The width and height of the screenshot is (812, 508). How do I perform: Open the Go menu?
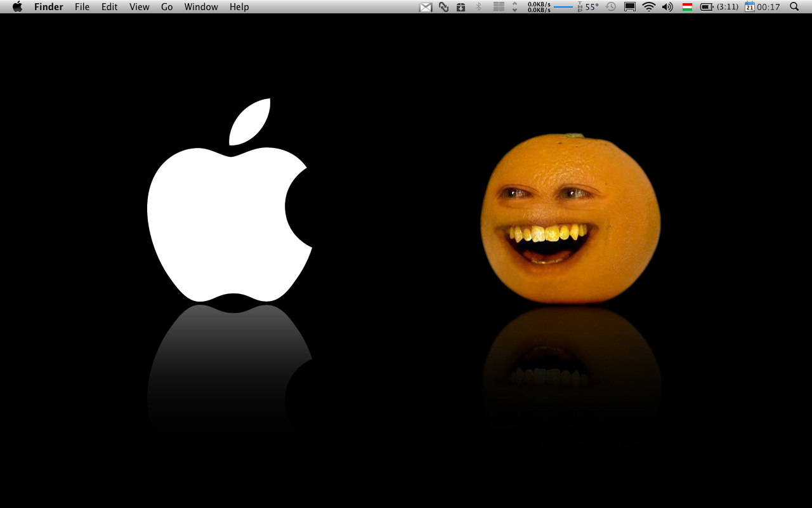coord(167,7)
